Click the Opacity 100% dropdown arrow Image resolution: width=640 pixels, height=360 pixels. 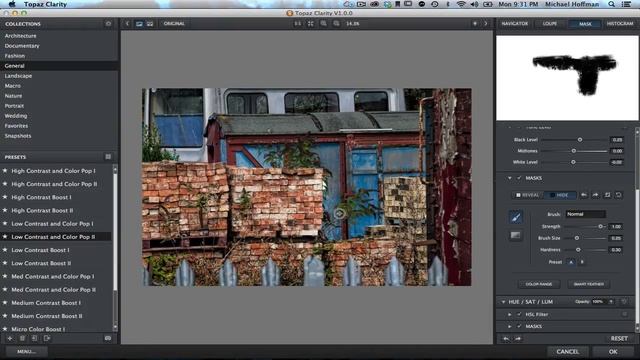pyautogui.click(x=611, y=302)
